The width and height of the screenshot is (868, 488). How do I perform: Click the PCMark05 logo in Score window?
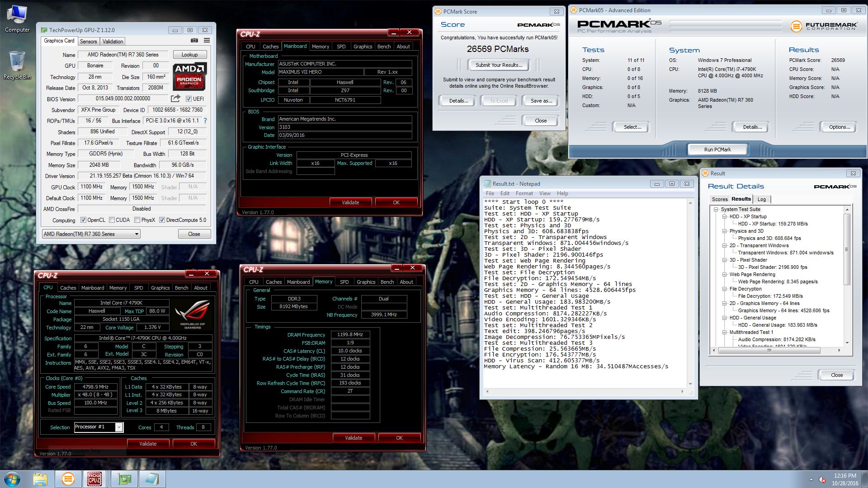(538, 25)
